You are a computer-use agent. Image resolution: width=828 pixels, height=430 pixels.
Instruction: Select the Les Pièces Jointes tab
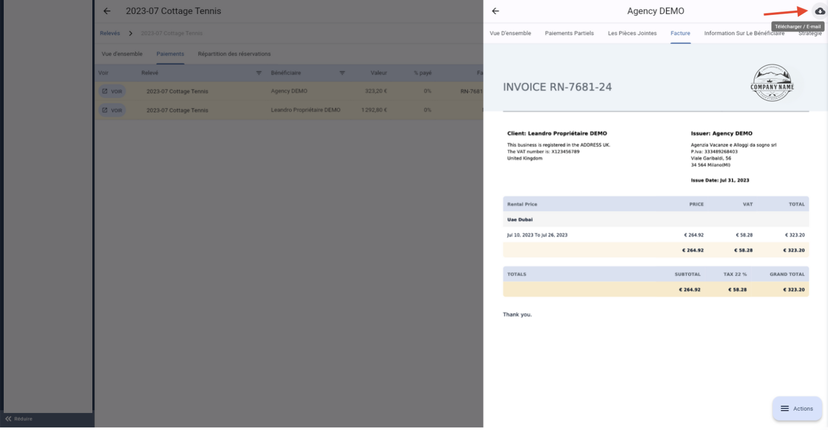632,33
